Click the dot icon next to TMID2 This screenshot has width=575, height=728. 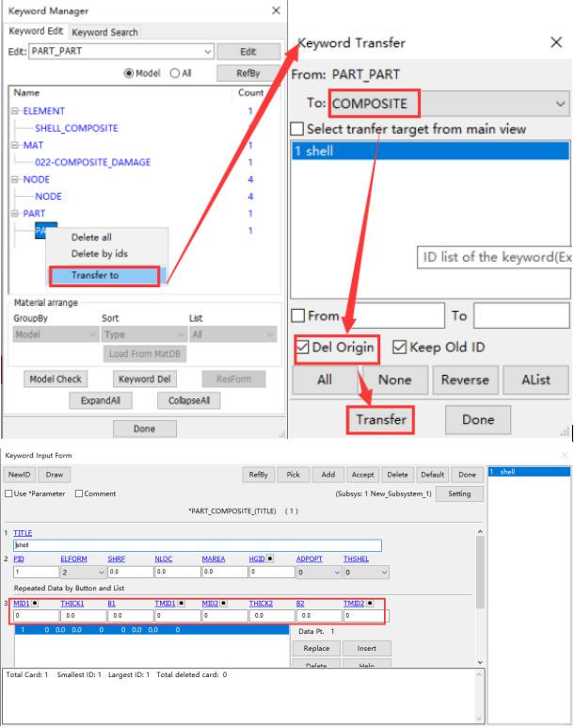[369, 601]
